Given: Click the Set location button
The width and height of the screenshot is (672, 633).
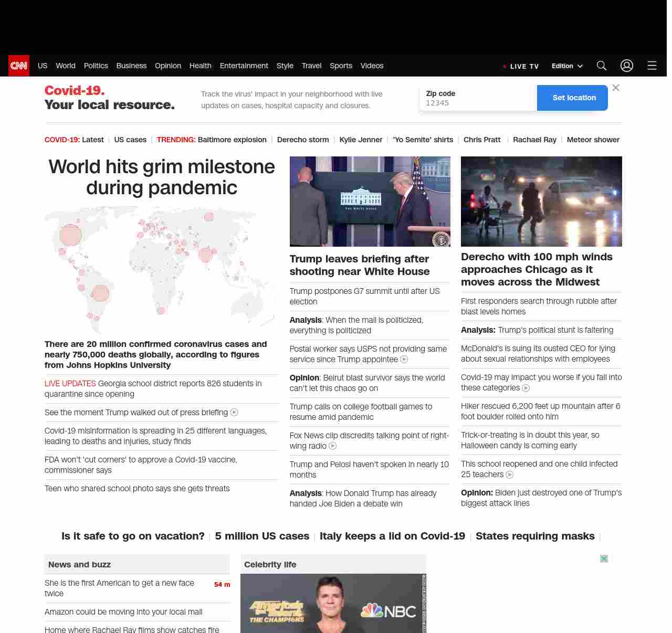Looking at the screenshot, I should point(574,98).
